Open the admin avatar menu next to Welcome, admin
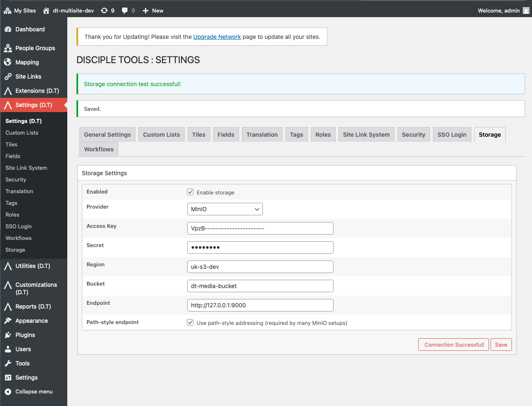This screenshot has height=406, width=532. pos(526,10)
